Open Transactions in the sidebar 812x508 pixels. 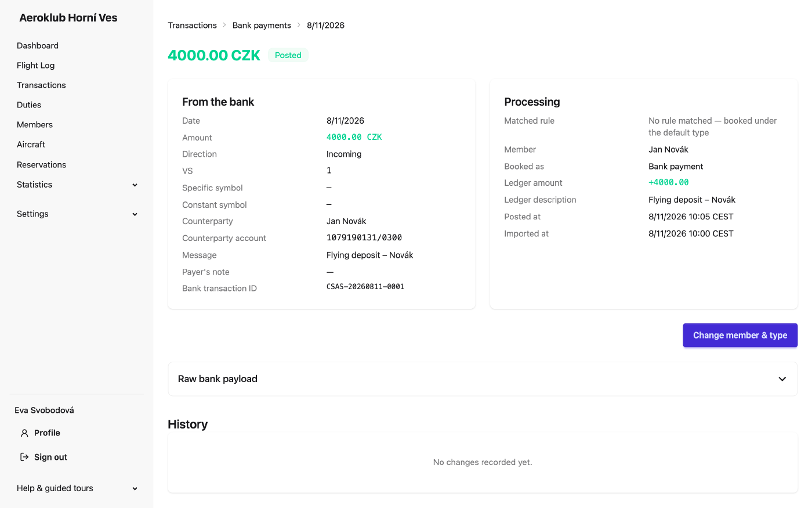[x=41, y=85]
